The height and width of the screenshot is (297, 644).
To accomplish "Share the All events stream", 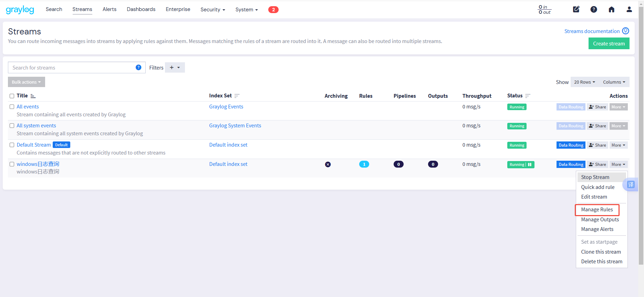I will pyautogui.click(x=598, y=107).
